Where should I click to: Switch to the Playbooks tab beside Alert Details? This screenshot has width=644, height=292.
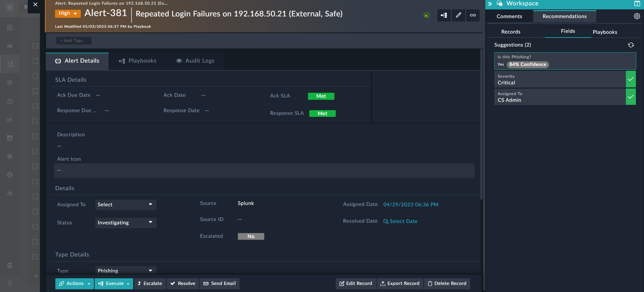click(138, 61)
